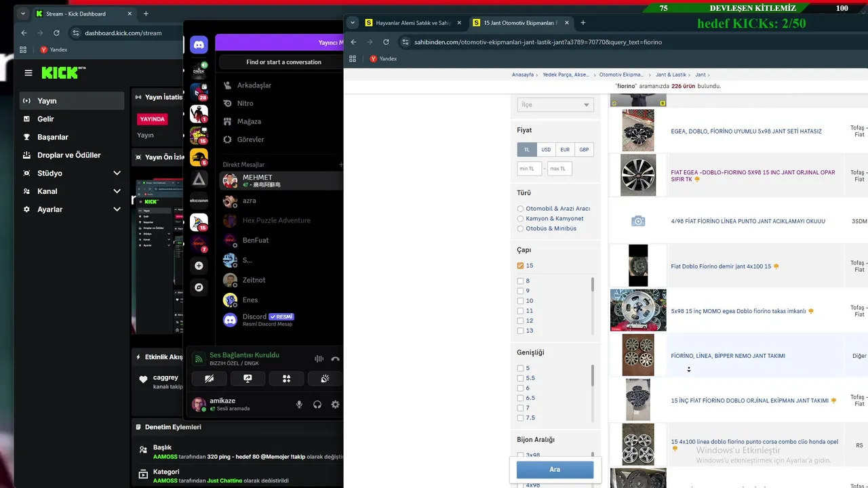Disconnect from the Discord voice call
This screenshot has height=488, width=868.
335,359
